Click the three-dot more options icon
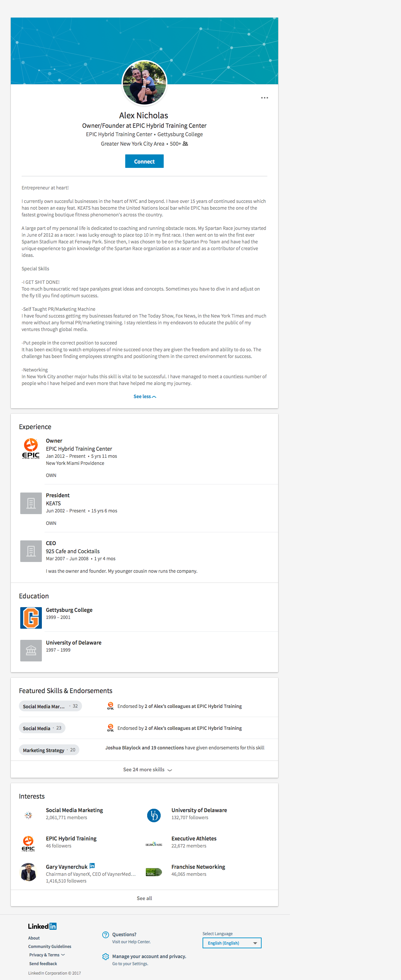Viewport: 401px width, 980px height. (264, 98)
